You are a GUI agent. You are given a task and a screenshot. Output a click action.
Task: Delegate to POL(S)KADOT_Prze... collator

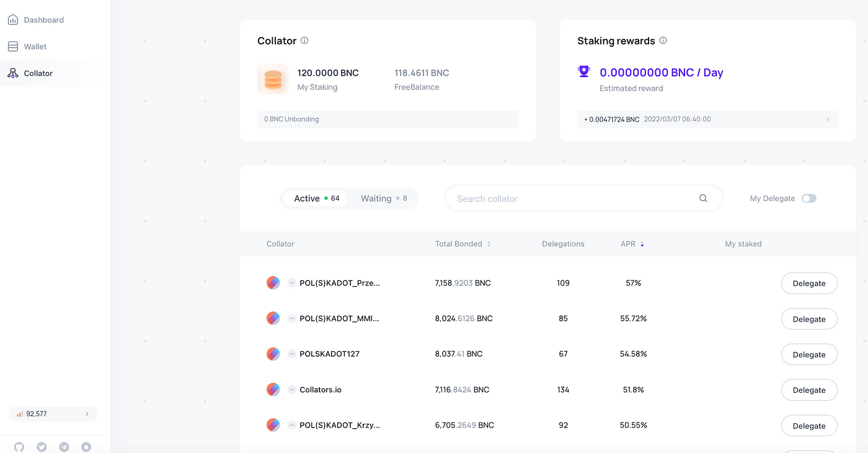[809, 284]
